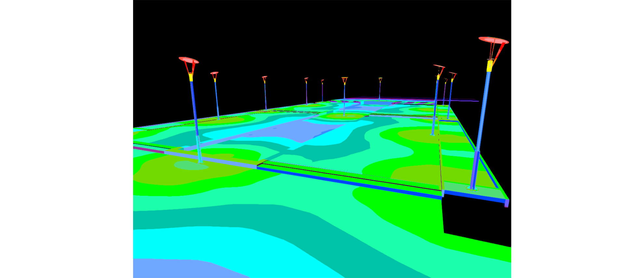Image resolution: width=644 pixels, height=278 pixels.
Task: Click the base of the nearest right lamp pole
Action: 472,188
